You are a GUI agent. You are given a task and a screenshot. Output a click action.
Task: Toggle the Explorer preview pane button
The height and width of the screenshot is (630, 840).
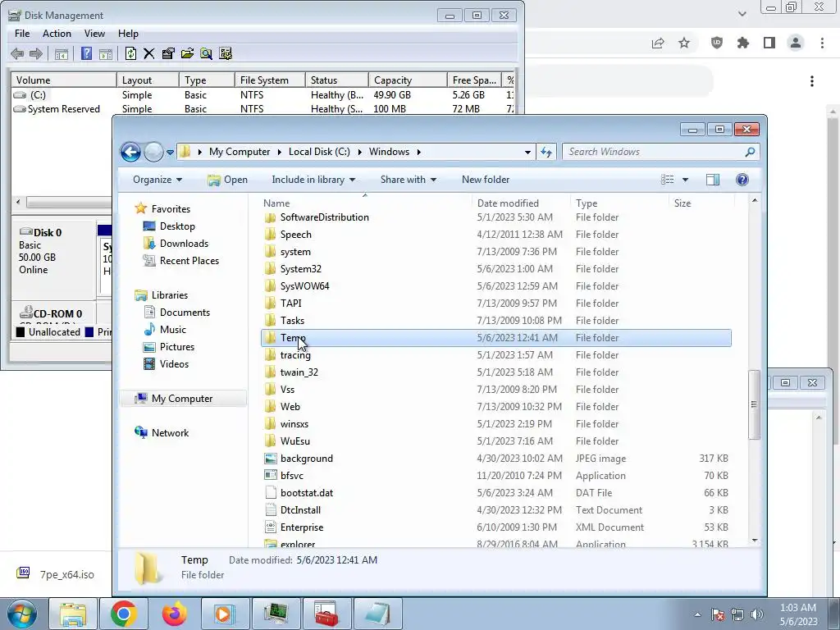click(x=713, y=180)
